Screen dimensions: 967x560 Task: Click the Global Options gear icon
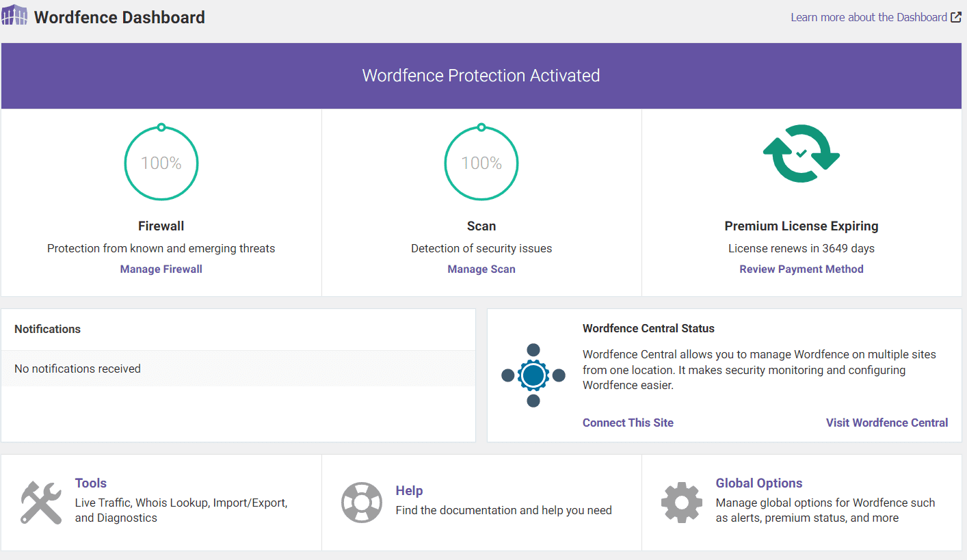pyautogui.click(x=682, y=503)
